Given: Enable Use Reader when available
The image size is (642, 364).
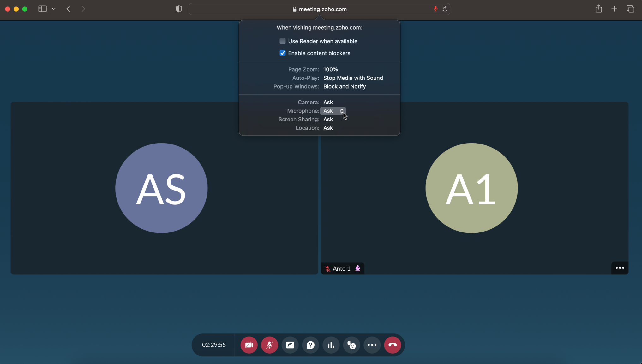Looking at the screenshot, I should (x=282, y=41).
